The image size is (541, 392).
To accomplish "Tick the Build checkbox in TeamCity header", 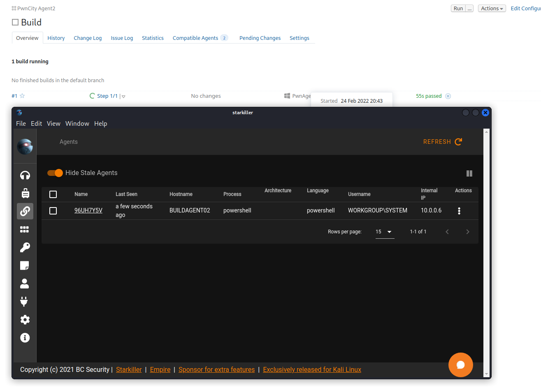I will [15, 22].
